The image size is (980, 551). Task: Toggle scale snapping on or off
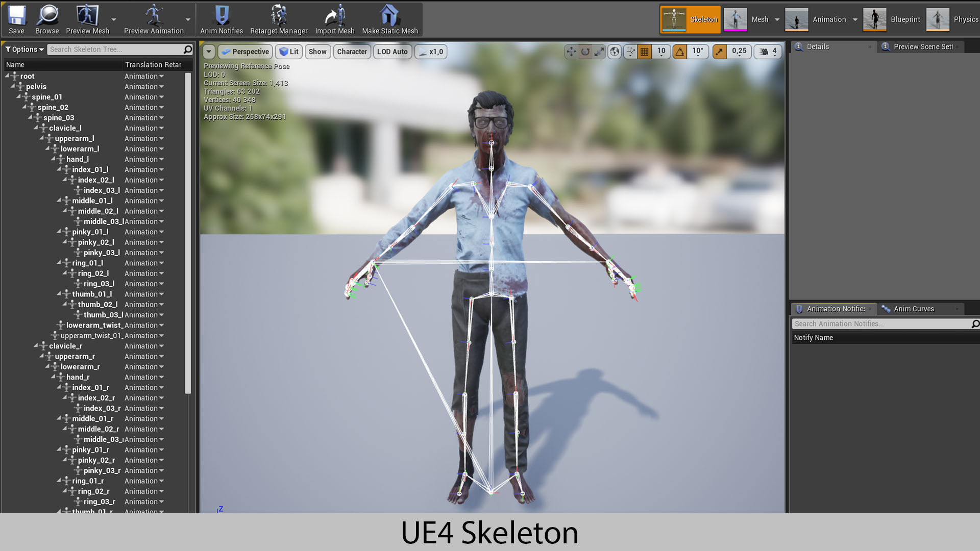[x=719, y=52]
